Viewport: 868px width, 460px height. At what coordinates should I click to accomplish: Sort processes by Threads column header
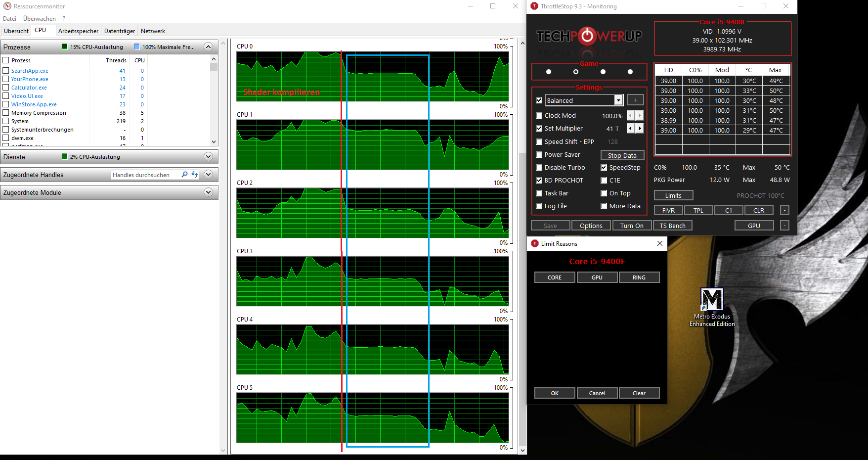coord(116,60)
